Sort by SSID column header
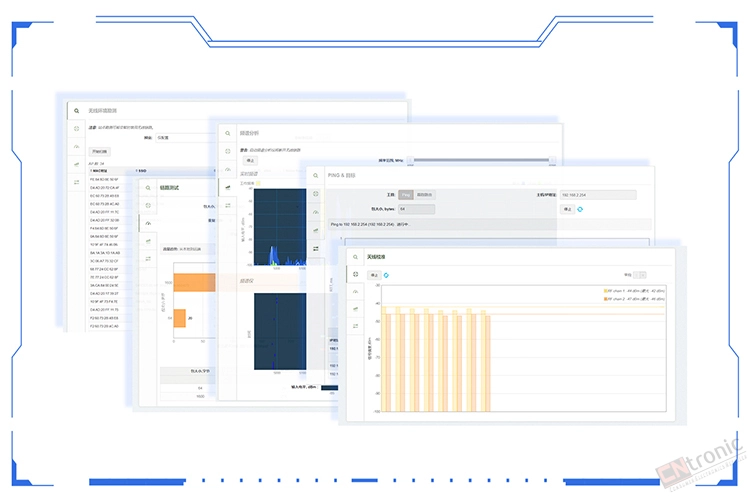The image size is (750, 496). click(x=142, y=171)
